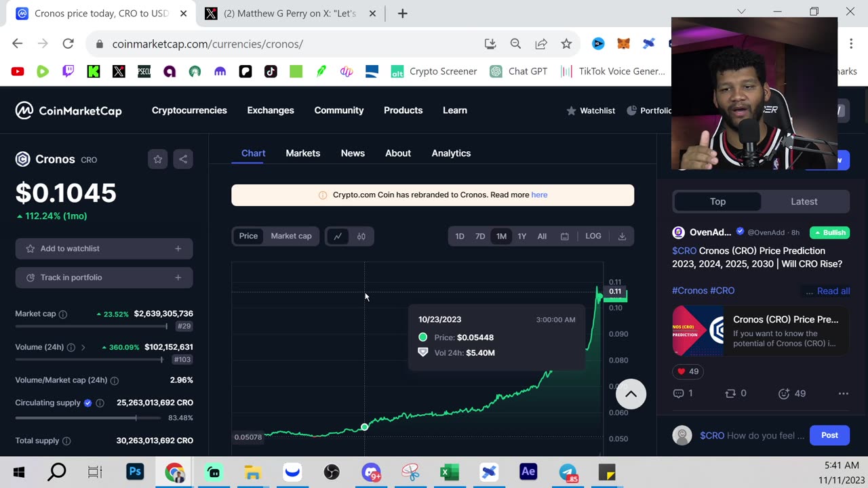
Task: Like the OvenAdd post heart icon
Action: click(682, 371)
